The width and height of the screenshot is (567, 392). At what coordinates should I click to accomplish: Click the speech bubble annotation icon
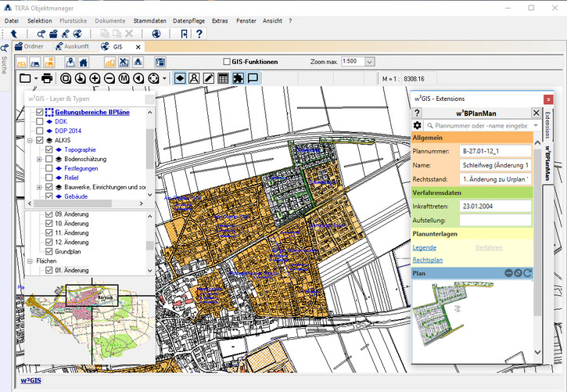point(253,78)
